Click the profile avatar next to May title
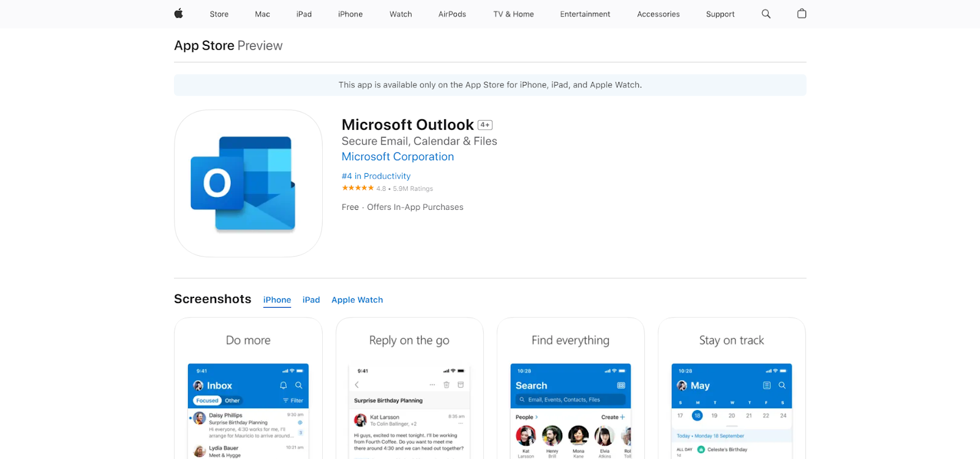980x459 pixels. tap(682, 386)
